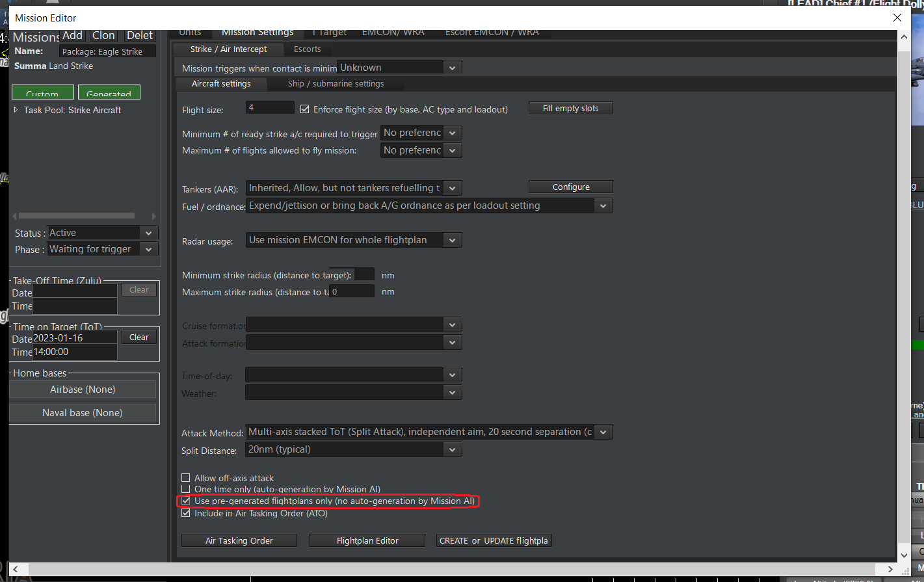Select the Generated button

coord(109,92)
